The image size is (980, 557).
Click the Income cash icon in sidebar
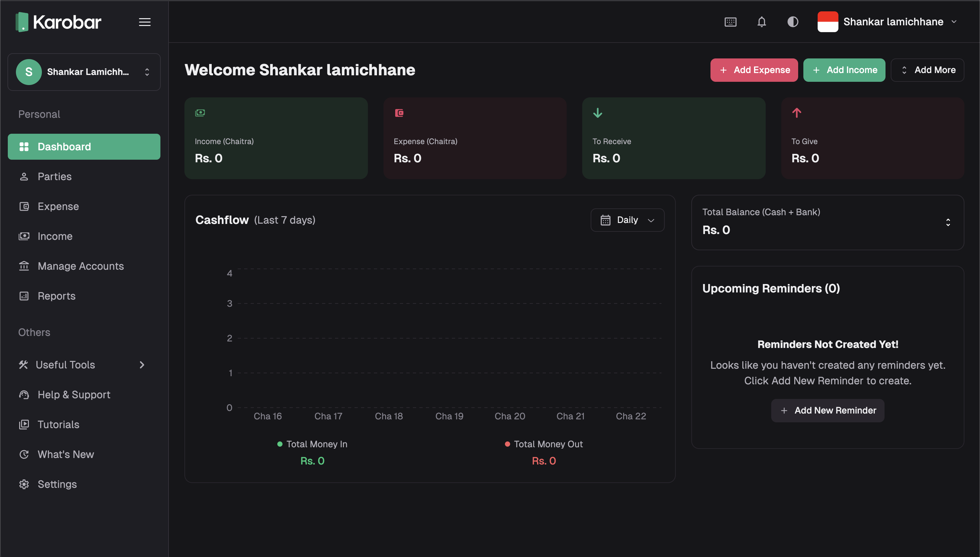(24, 236)
